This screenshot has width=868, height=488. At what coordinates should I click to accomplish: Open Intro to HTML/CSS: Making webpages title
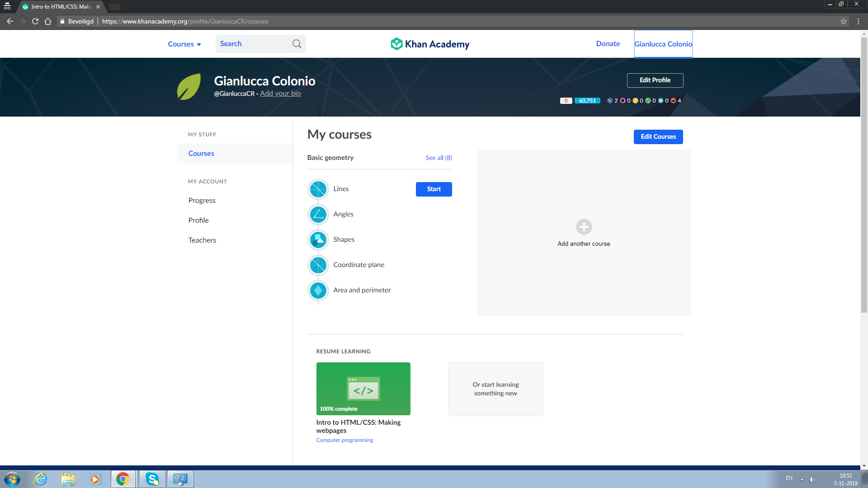coord(359,427)
